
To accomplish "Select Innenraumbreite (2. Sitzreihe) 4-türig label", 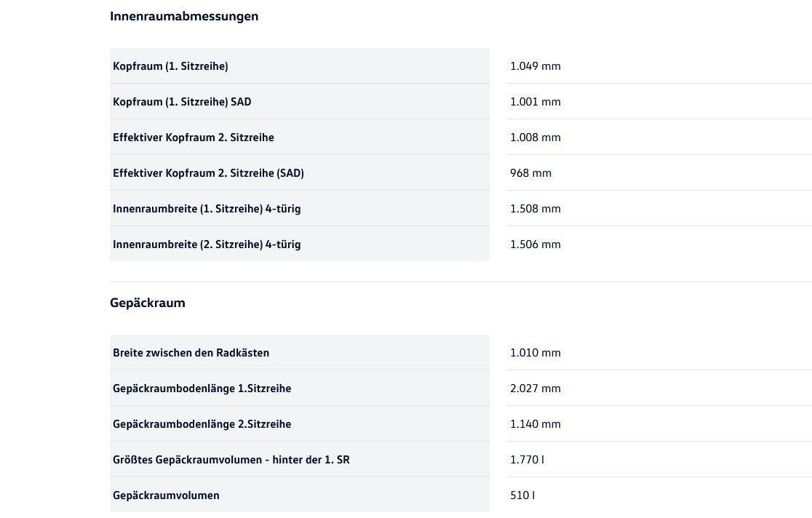I will pos(207,244).
